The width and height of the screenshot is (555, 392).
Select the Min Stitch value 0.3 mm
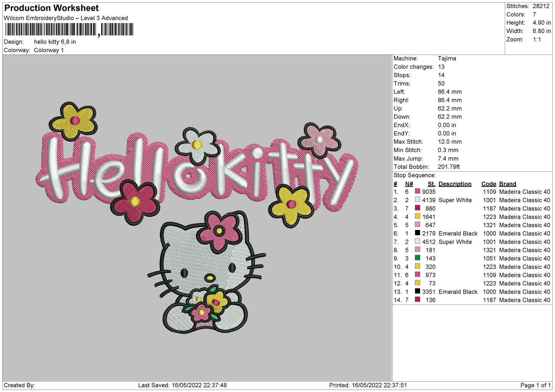(x=448, y=150)
